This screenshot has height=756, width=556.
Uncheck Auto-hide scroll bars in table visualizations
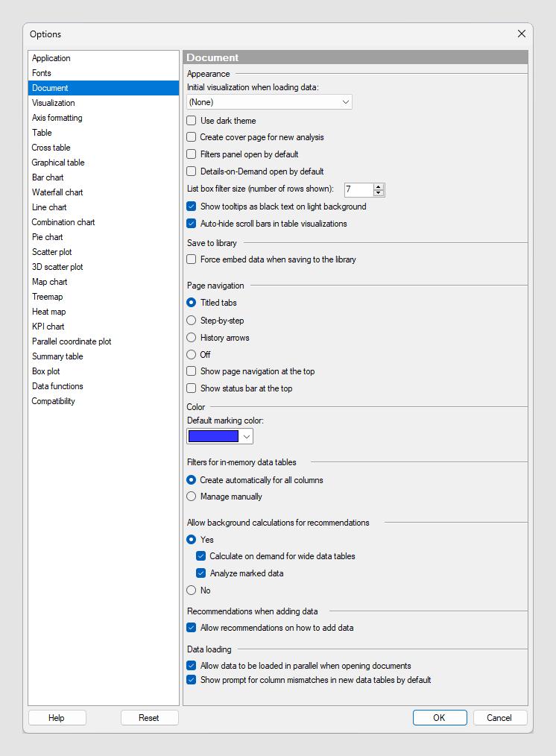point(192,224)
